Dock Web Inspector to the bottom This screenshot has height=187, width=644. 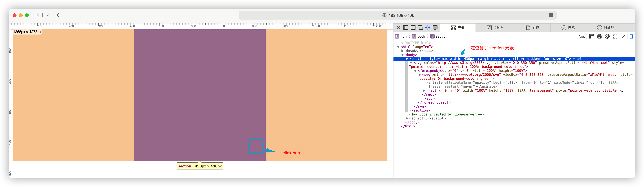413,28
